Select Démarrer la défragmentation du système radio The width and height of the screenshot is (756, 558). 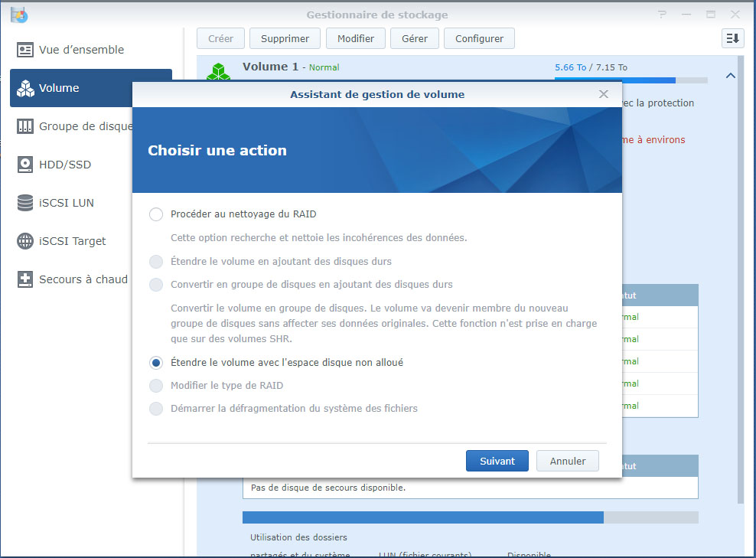click(x=156, y=409)
